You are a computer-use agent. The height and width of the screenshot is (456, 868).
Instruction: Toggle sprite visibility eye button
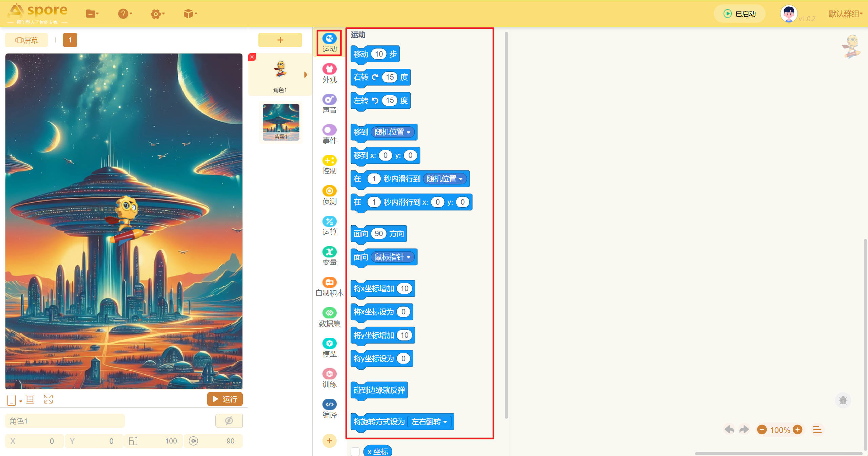point(229,421)
